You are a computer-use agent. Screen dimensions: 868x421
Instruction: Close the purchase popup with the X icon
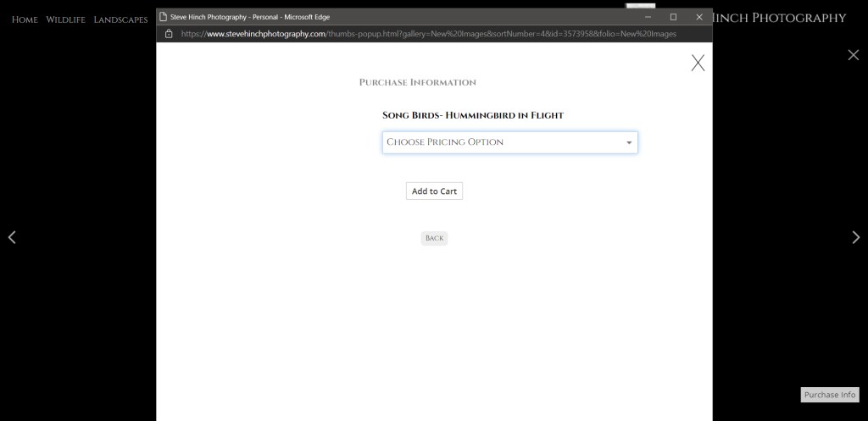tap(698, 63)
